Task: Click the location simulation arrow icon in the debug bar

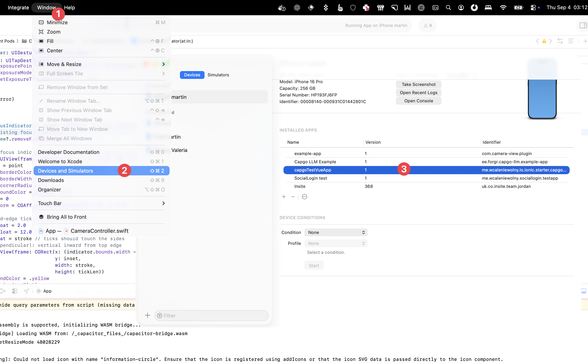Action: [x=26, y=291]
